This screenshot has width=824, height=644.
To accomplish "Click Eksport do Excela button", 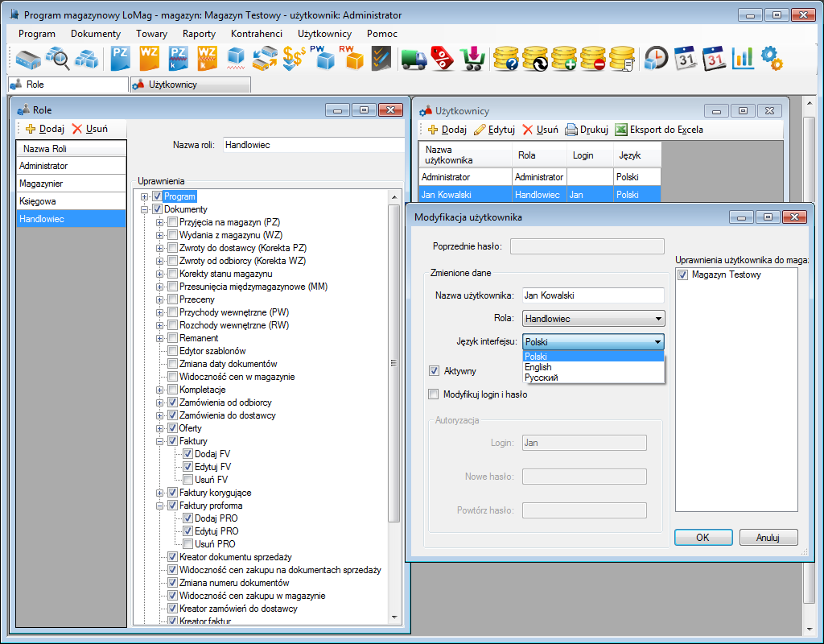I will click(659, 130).
